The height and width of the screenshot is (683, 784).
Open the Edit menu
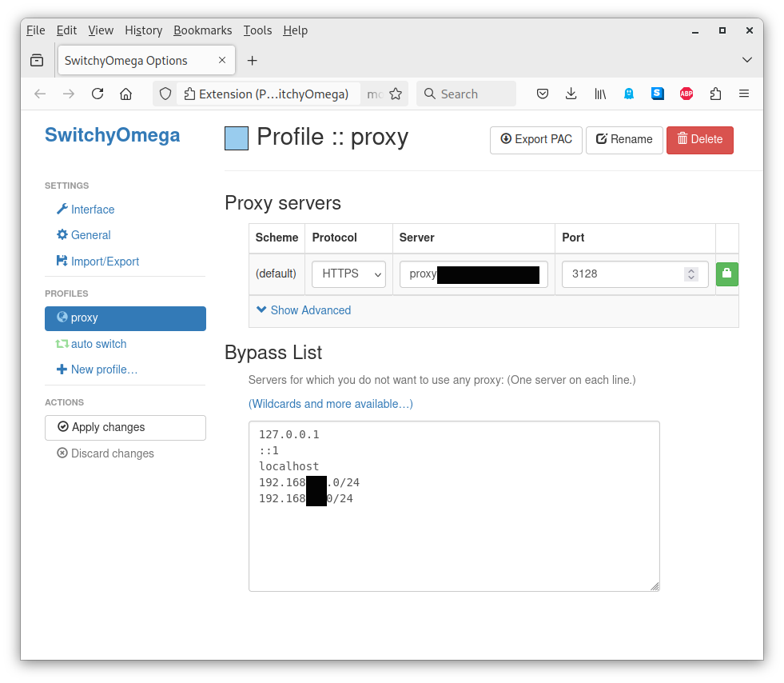[66, 30]
